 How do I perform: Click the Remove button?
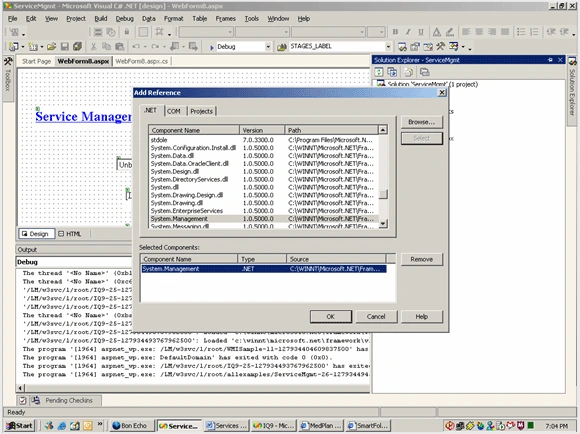coord(422,259)
